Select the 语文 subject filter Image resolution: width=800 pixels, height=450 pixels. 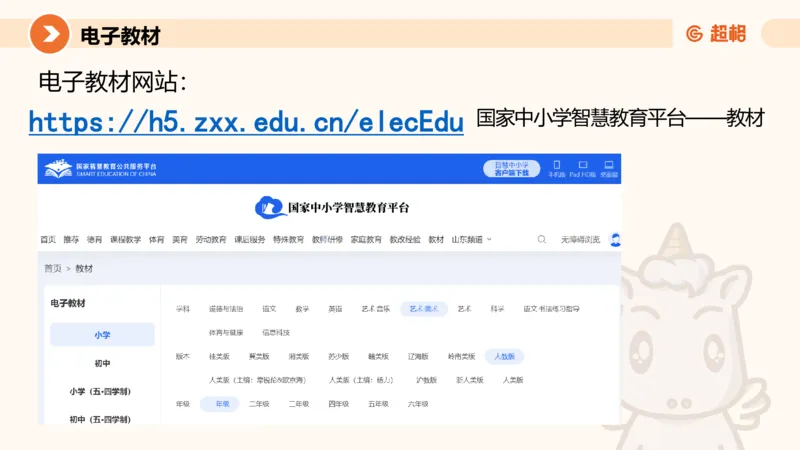[x=269, y=309]
